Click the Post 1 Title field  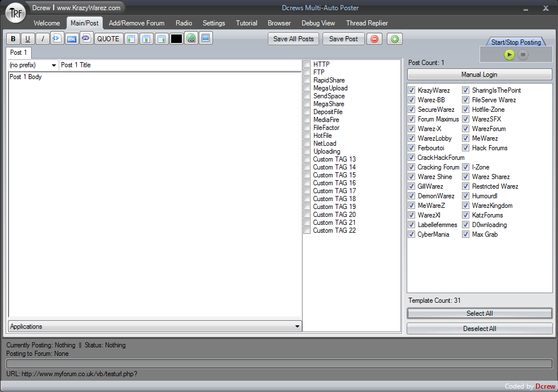[x=180, y=65]
